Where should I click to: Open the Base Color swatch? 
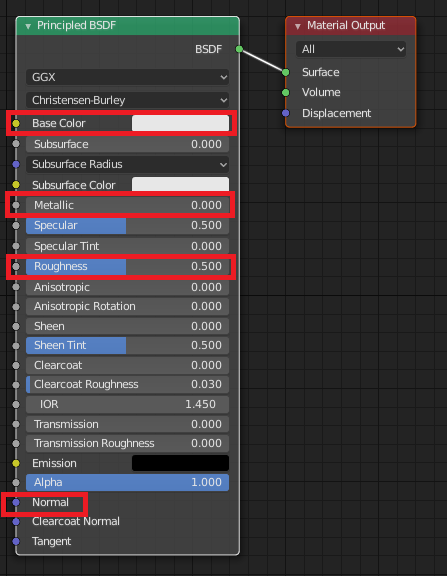coord(180,123)
